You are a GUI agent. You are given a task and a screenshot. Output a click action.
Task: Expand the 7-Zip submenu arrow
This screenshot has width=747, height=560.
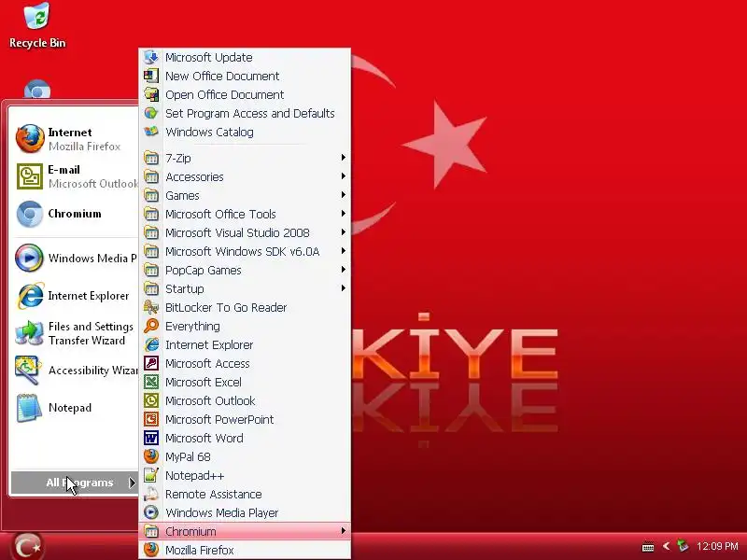343,157
